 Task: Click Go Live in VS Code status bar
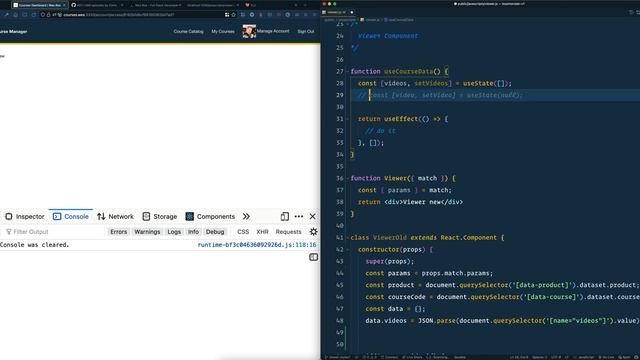coord(607,357)
